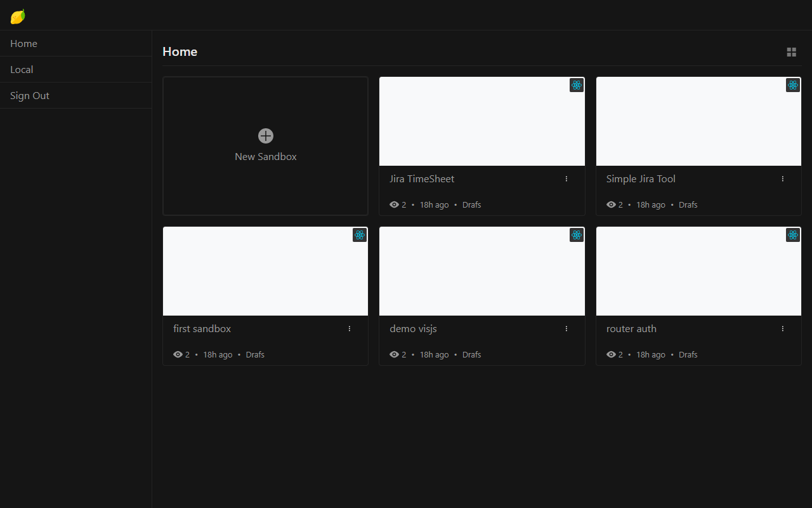
Task: Click the Jira TimeSheet preview thumbnail
Action: coord(482,121)
